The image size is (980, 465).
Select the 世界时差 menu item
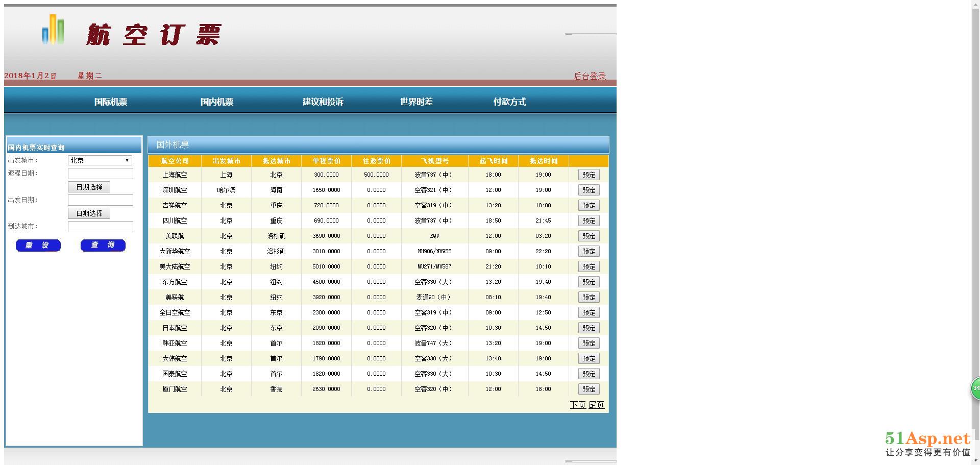click(416, 102)
